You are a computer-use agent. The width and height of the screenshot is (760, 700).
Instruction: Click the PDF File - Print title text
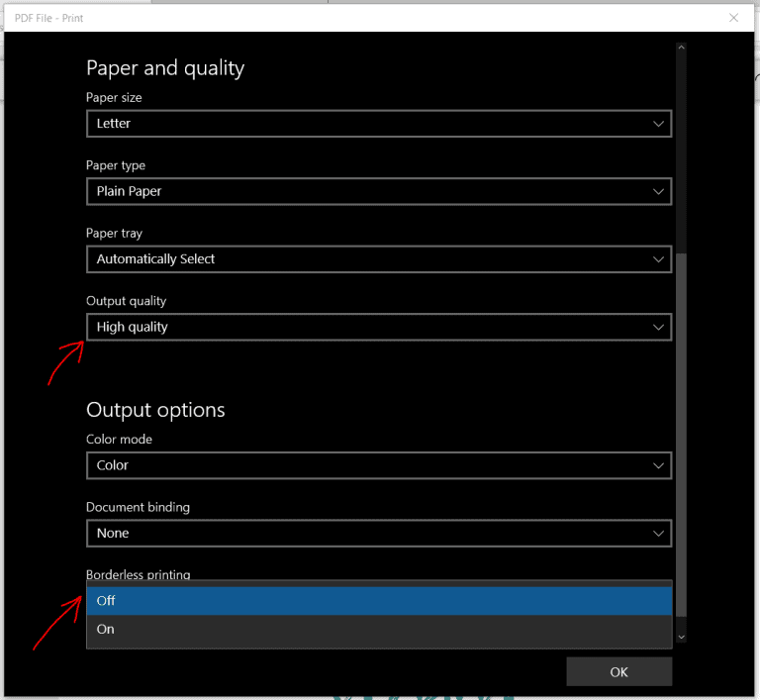(48, 18)
